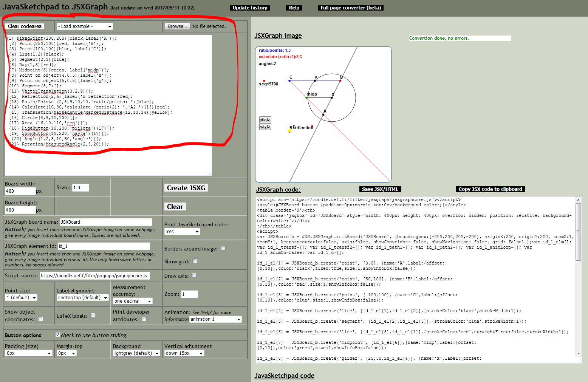
Task: Click the Save JSX/HTML button
Action: pyautogui.click(x=380, y=189)
